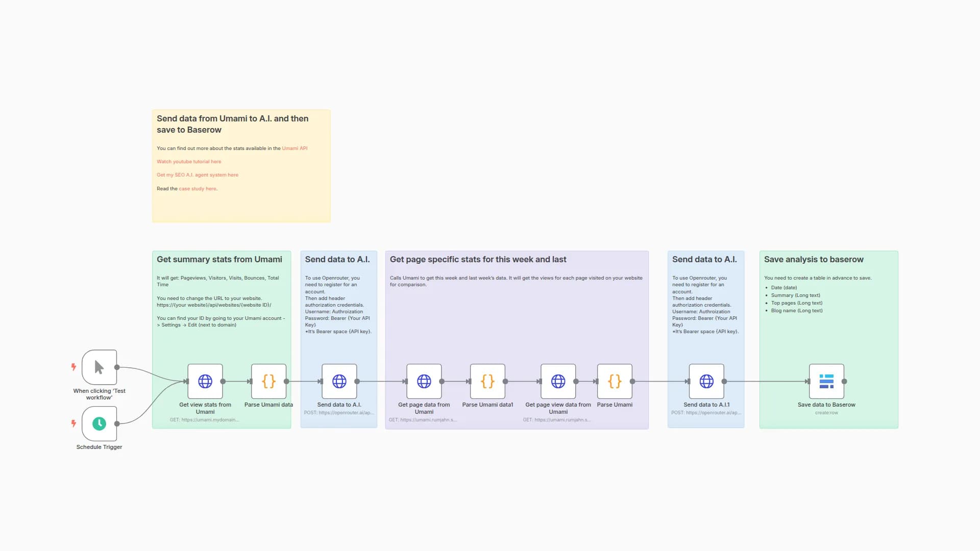Image resolution: width=980 pixels, height=551 pixels.
Task: Click the 'create:row' subtitle under Baserow node
Action: click(x=826, y=413)
